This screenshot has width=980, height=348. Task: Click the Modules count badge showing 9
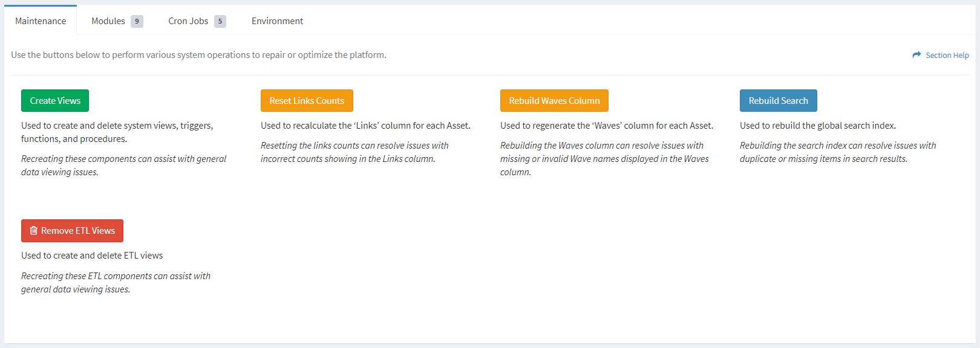[137, 21]
